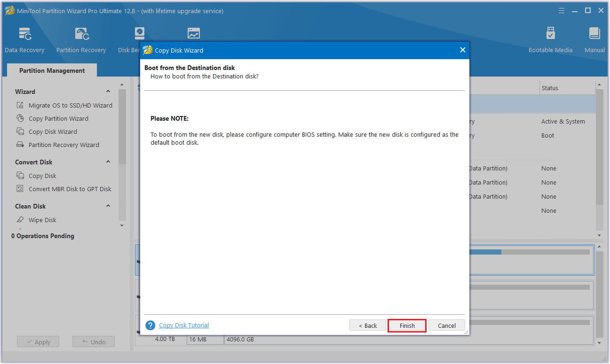The height and width of the screenshot is (364, 610).
Task: Go Back in Copy Disk Wizard
Action: (368, 325)
